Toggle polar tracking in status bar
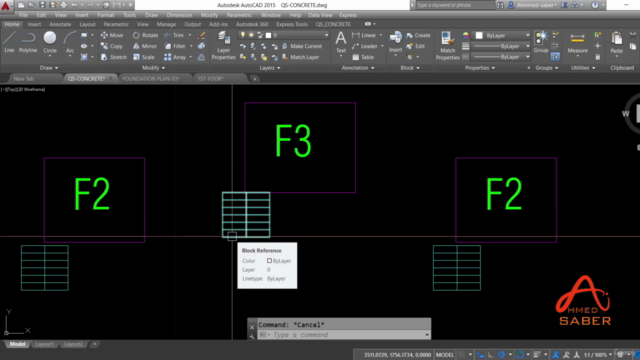Viewport: 640px width, 360px height. [502, 355]
